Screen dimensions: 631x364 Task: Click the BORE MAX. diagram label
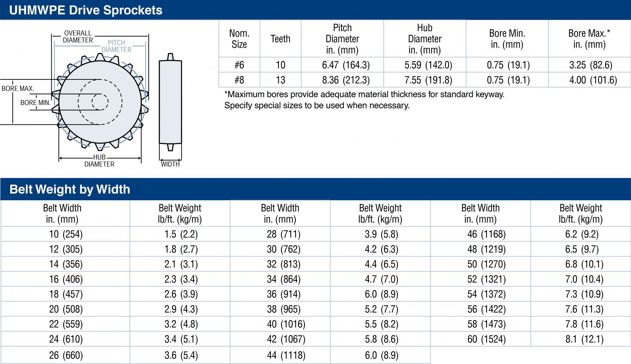tap(18, 89)
